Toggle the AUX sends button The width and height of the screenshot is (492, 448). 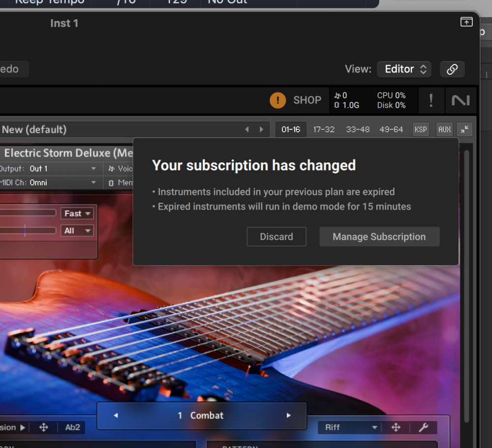pyautogui.click(x=444, y=129)
